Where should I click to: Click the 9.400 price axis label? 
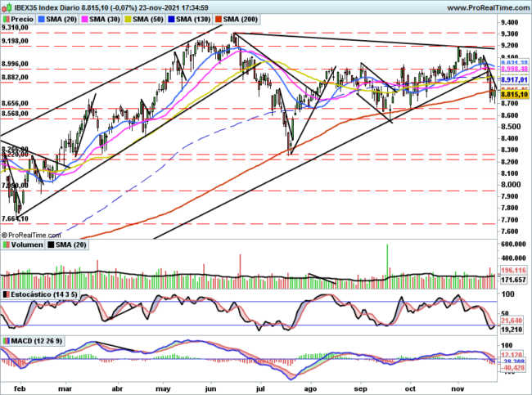509,22
